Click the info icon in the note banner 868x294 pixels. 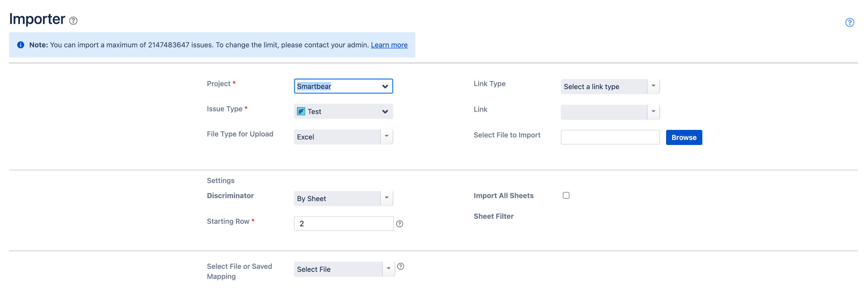(20, 45)
